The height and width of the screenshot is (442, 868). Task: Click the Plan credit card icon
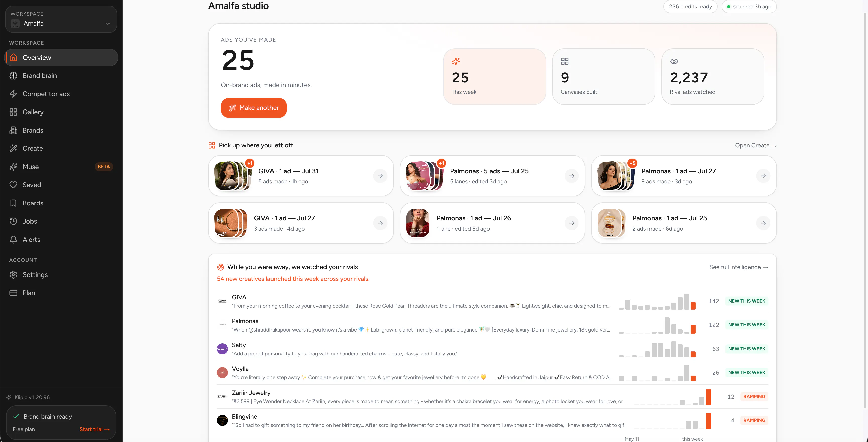pos(14,293)
